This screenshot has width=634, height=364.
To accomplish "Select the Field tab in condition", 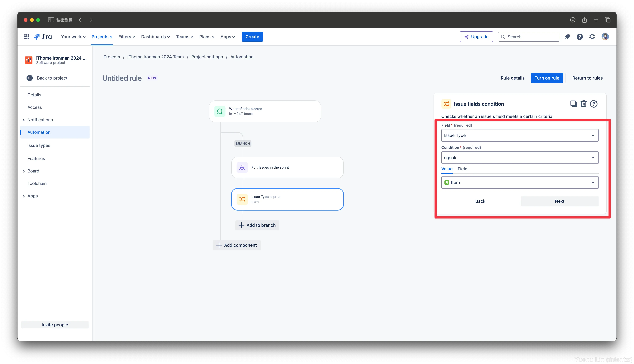I will coord(462,168).
